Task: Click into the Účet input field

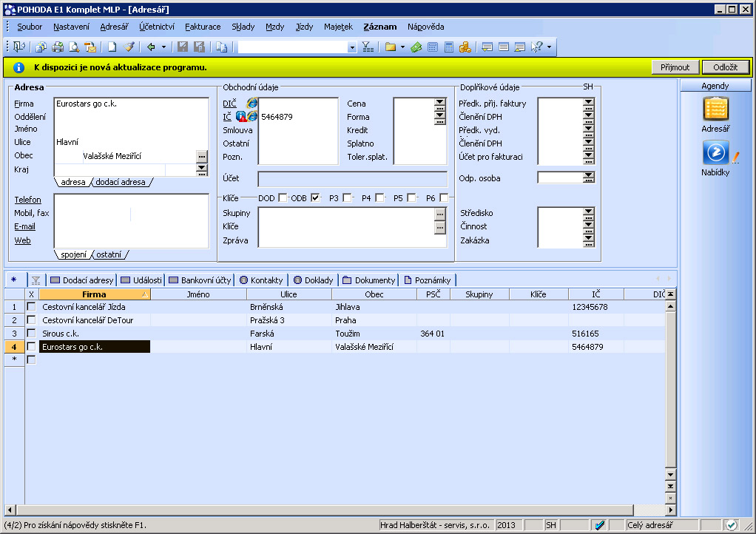Action: pyautogui.click(x=352, y=179)
